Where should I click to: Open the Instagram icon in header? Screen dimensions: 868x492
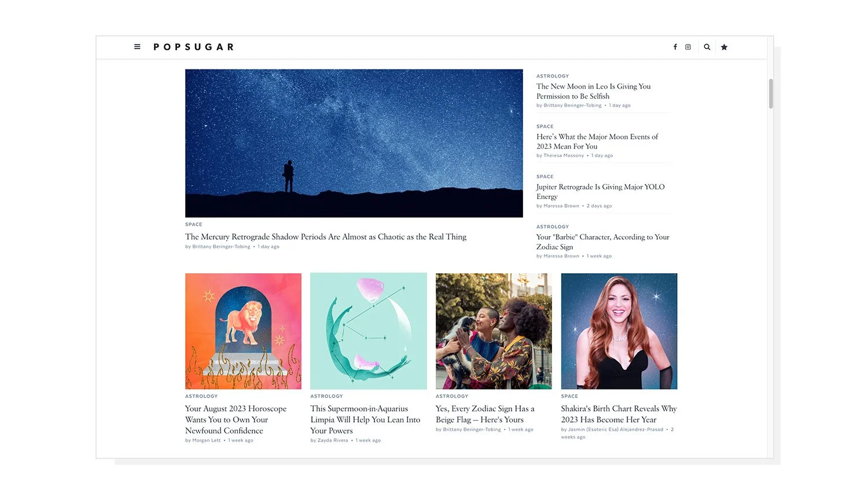(x=688, y=47)
